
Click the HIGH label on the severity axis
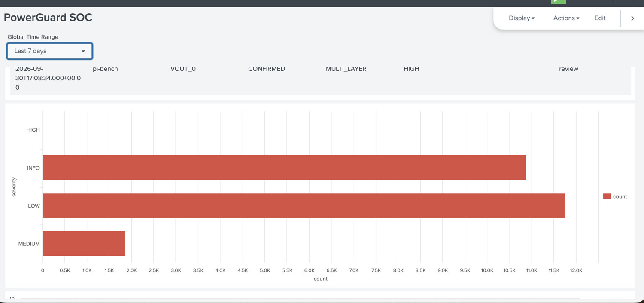[33, 130]
